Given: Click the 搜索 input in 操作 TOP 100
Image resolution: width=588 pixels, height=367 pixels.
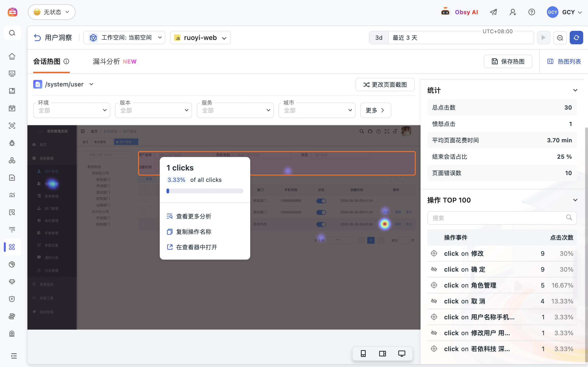Looking at the screenshot, I should tap(502, 218).
